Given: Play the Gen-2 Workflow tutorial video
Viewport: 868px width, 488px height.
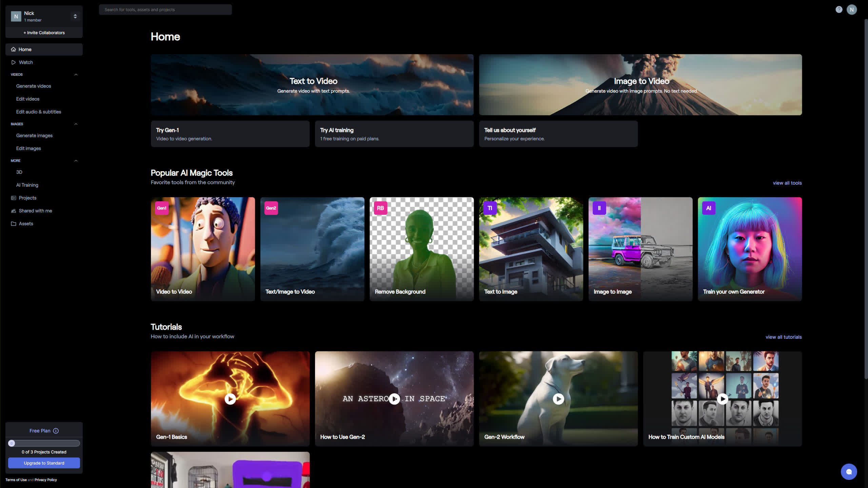Looking at the screenshot, I should pos(558,399).
